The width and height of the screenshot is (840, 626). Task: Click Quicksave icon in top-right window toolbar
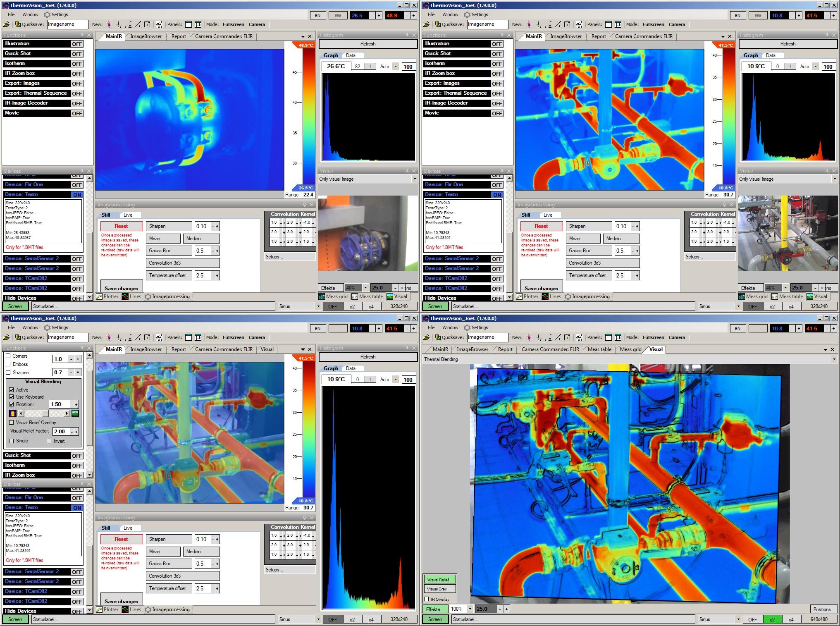[438, 24]
